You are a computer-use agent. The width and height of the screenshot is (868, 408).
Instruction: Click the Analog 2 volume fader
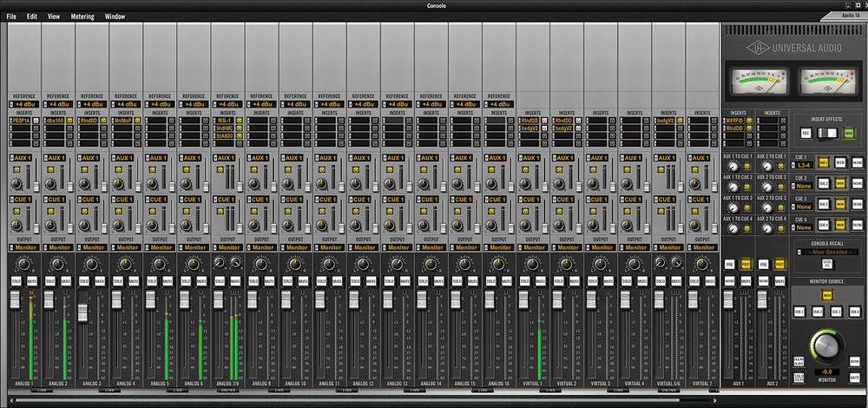click(49, 299)
